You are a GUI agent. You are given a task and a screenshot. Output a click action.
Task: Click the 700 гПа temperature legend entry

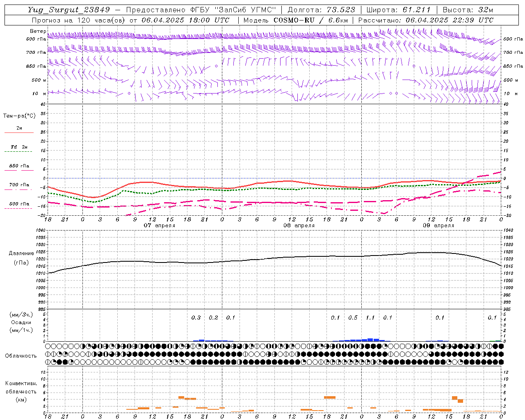(19, 185)
